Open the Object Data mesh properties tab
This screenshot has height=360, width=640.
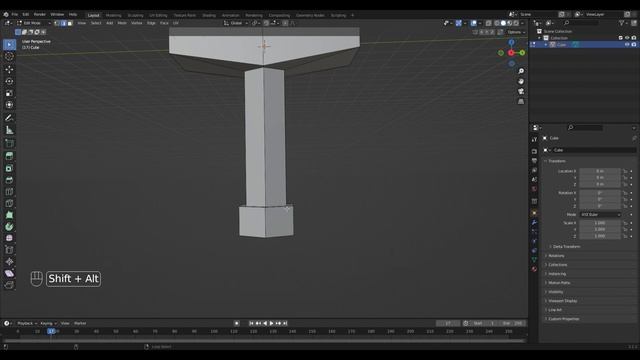(534, 260)
